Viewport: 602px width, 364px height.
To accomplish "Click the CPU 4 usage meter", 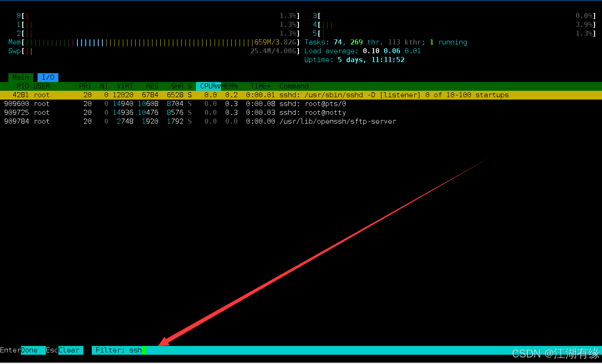I will coord(454,25).
